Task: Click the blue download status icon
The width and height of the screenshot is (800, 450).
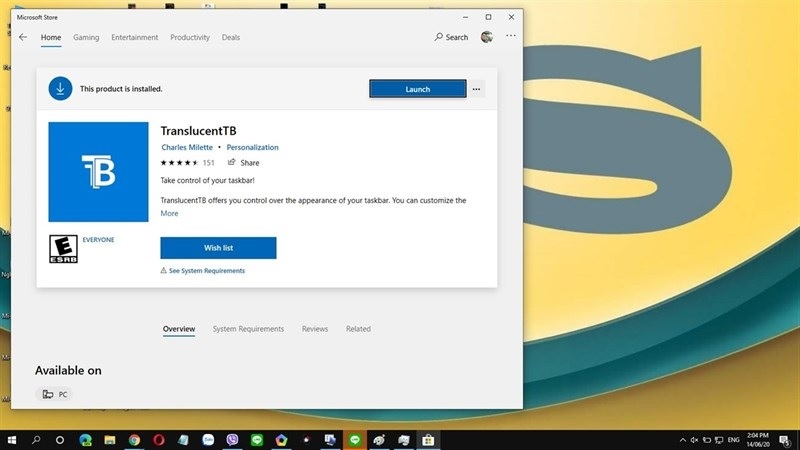Action: [x=60, y=89]
